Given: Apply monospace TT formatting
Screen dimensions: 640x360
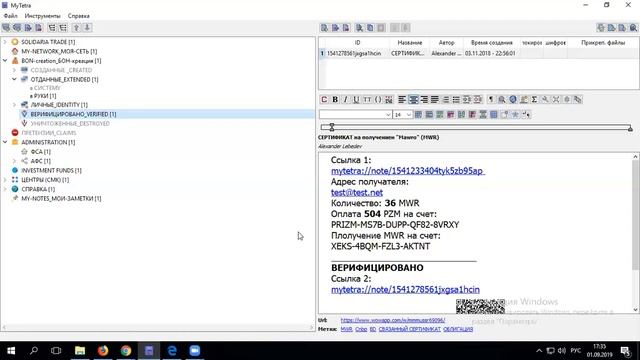Looking at the screenshot, I should click(x=367, y=99).
